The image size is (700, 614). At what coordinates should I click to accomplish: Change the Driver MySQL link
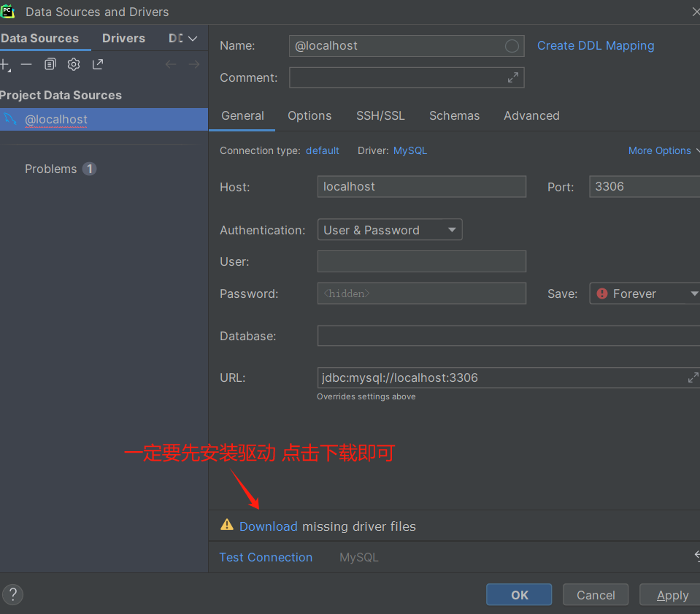409,151
